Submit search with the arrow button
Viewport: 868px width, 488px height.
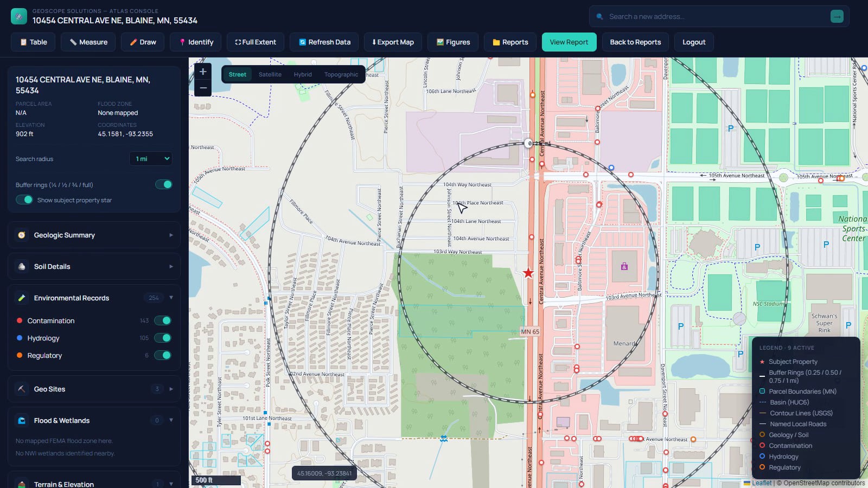click(x=837, y=16)
